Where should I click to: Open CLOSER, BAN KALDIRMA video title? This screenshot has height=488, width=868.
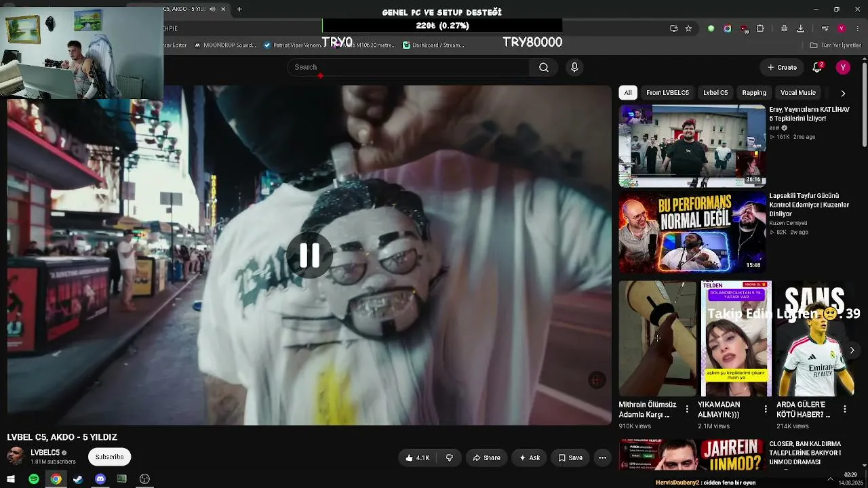tap(805, 453)
